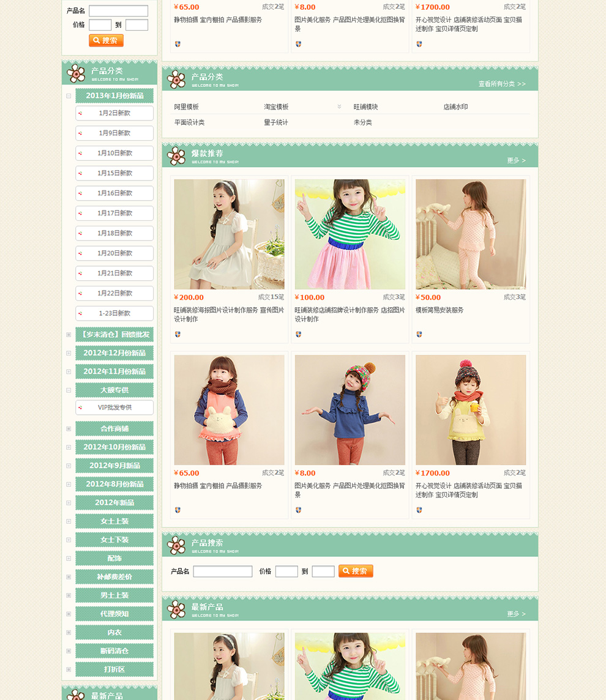
Task: Open the 1月2日新款 subcategory
Action: pyautogui.click(x=114, y=113)
